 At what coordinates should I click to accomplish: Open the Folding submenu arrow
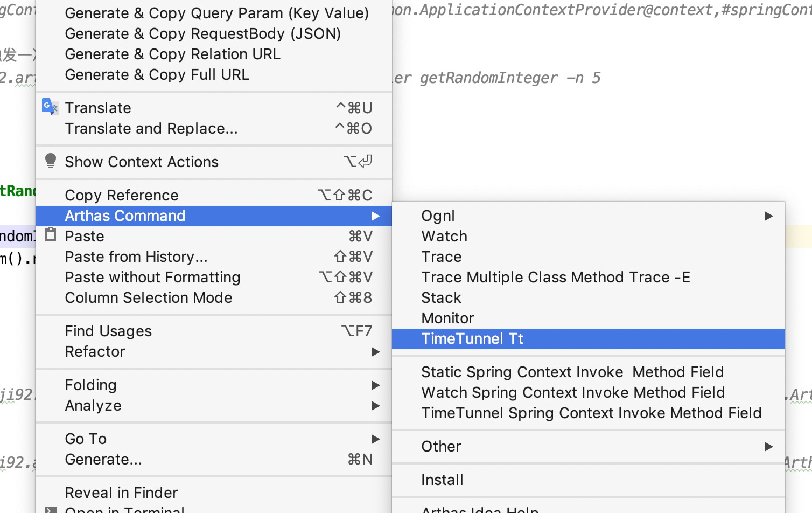[375, 385]
